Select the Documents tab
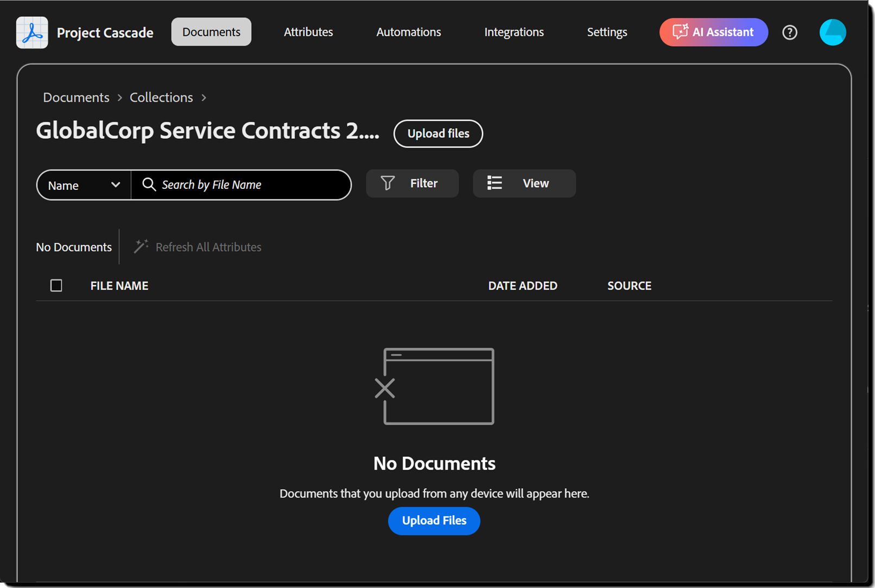Screen dimensions: 875x588 (211, 31)
